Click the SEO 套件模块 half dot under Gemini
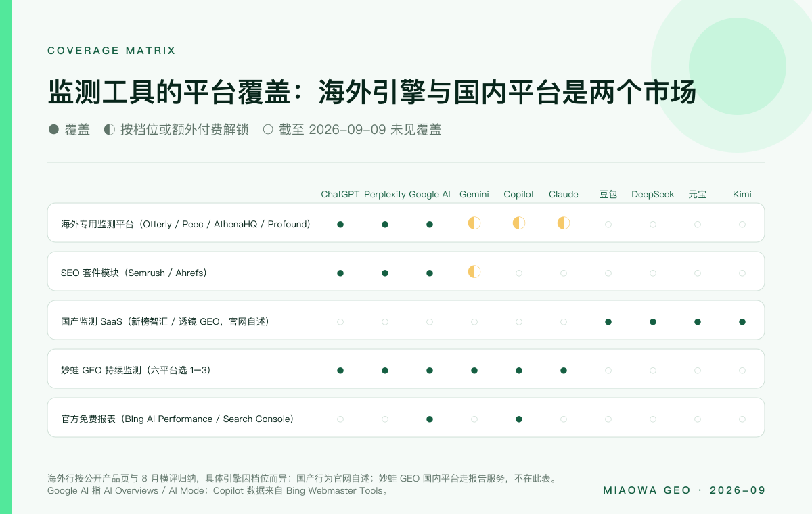The height and width of the screenshot is (514, 812). click(x=474, y=272)
